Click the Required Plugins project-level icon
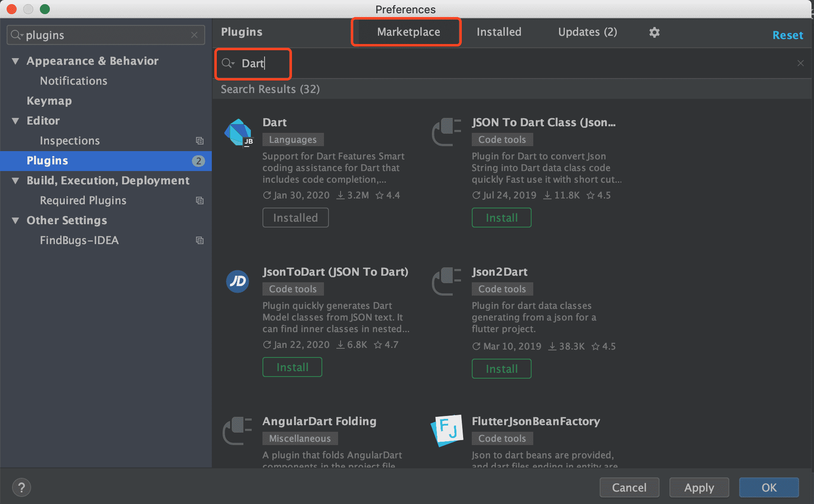The image size is (814, 504). point(200,201)
